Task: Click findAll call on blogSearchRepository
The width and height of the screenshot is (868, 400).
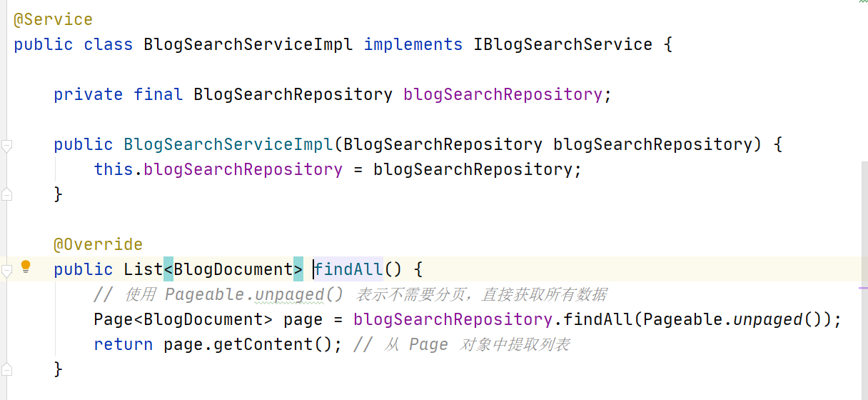Action: pyautogui.click(x=598, y=319)
